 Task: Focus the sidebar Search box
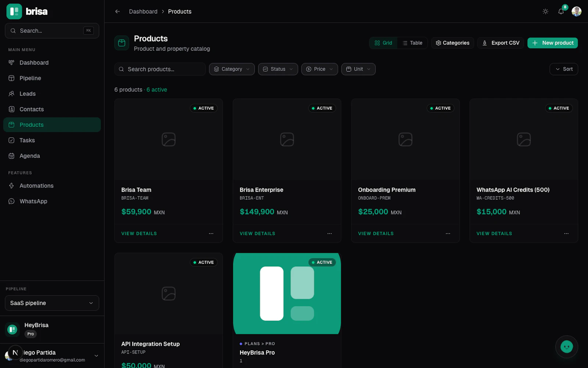click(x=52, y=31)
